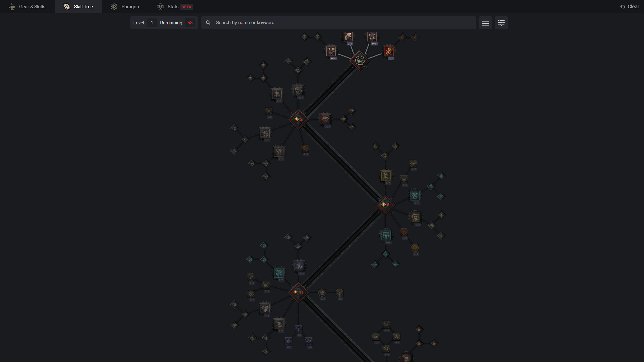Screen dimensions: 644x362
Task: Open the filter sliders settings icon
Action: 501,23
